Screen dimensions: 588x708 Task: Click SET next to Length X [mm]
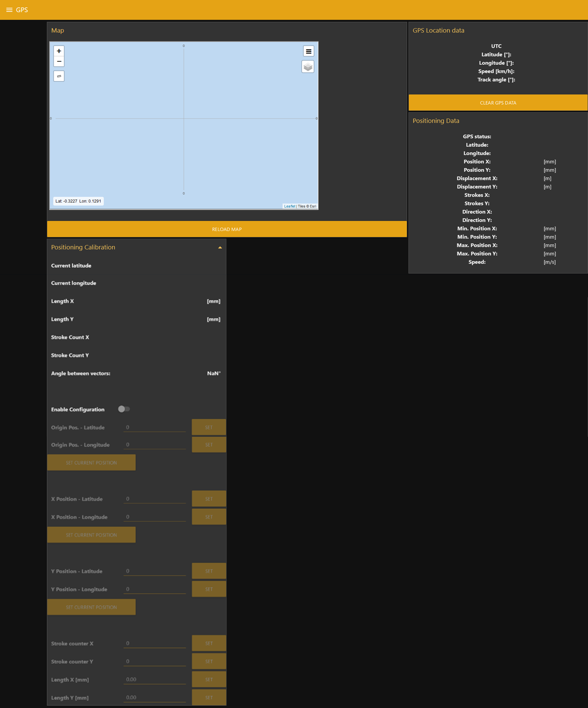pyautogui.click(x=209, y=679)
